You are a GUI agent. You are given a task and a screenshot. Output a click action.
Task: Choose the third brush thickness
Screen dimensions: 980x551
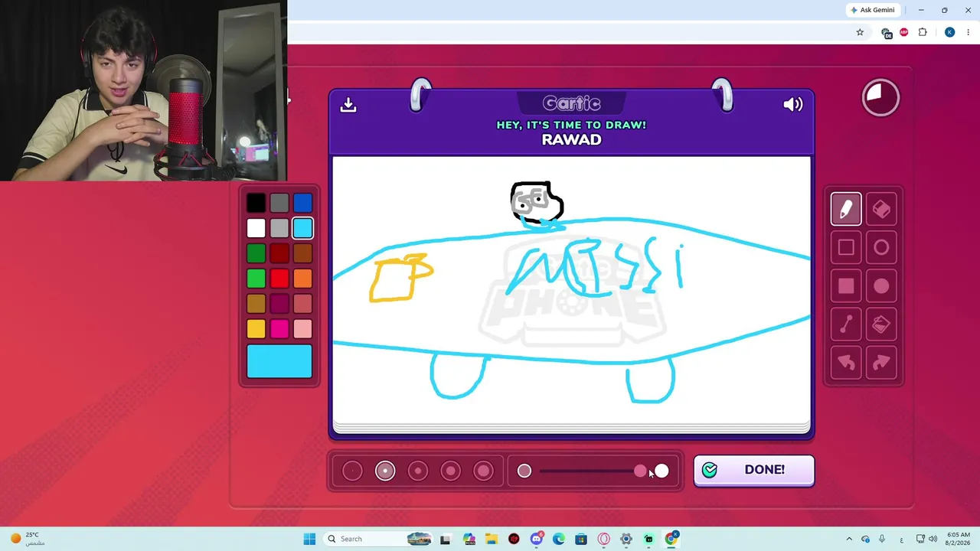418,471
